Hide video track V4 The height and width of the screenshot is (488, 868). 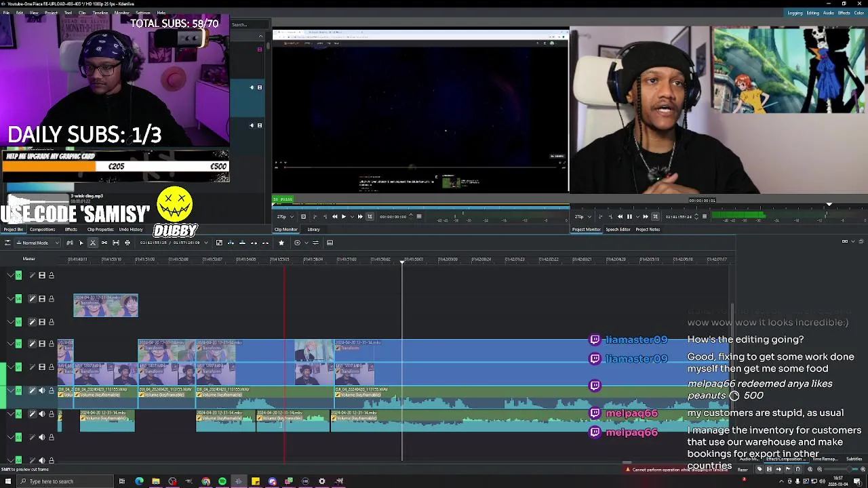(x=41, y=298)
